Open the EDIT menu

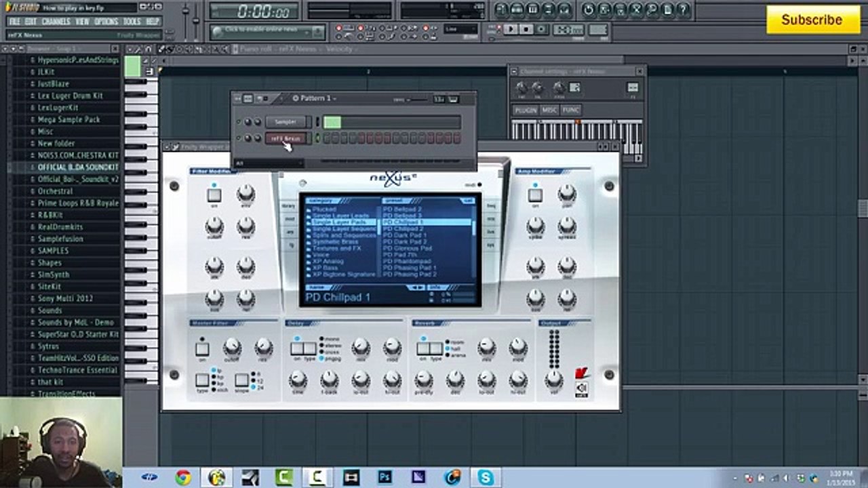pos(31,22)
